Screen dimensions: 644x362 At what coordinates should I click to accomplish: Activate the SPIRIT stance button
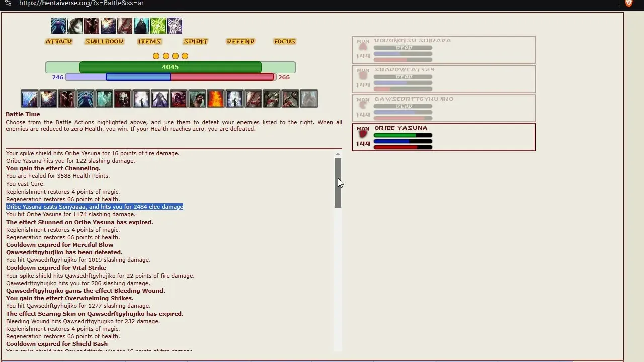[x=195, y=41]
